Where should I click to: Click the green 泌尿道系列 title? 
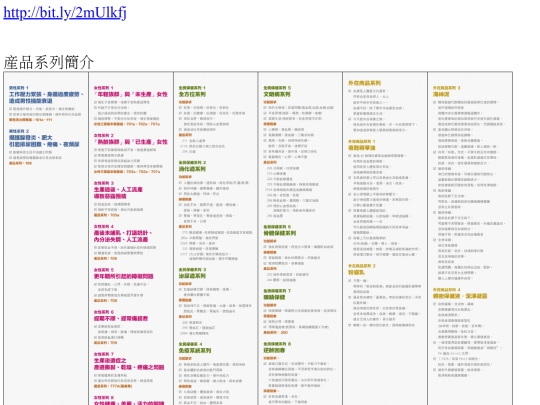pos(192,276)
